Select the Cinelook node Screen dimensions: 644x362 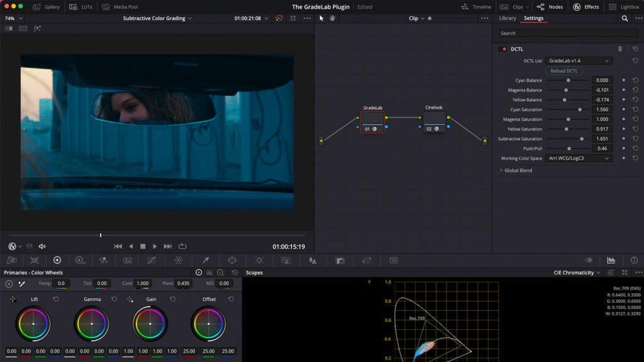tap(434, 122)
